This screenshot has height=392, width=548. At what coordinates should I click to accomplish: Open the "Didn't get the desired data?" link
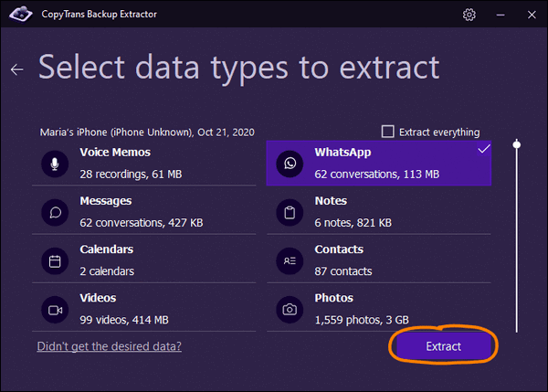[x=109, y=346]
